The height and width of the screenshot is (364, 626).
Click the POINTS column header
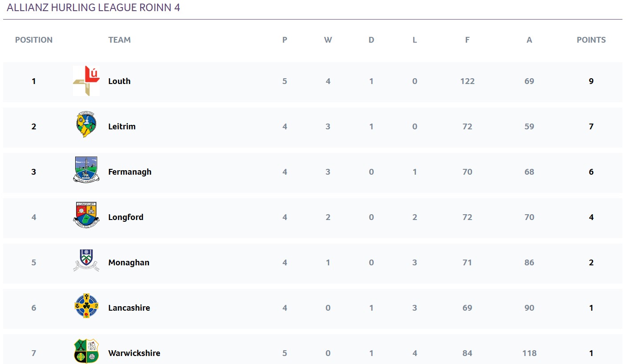(x=591, y=40)
